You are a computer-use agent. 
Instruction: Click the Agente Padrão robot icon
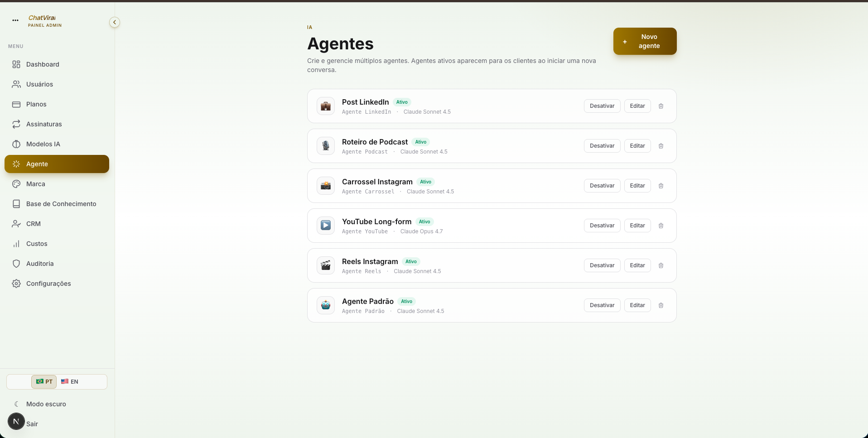coord(326,305)
